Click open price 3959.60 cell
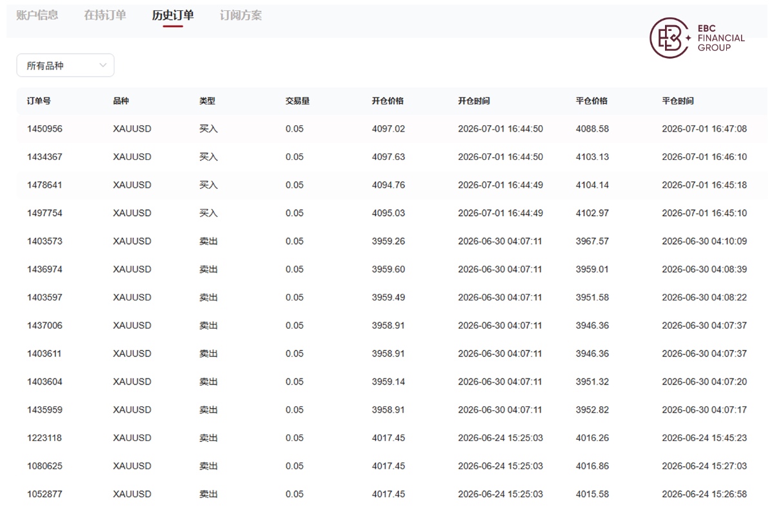This screenshot has width=774, height=532. tap(388, 270)
